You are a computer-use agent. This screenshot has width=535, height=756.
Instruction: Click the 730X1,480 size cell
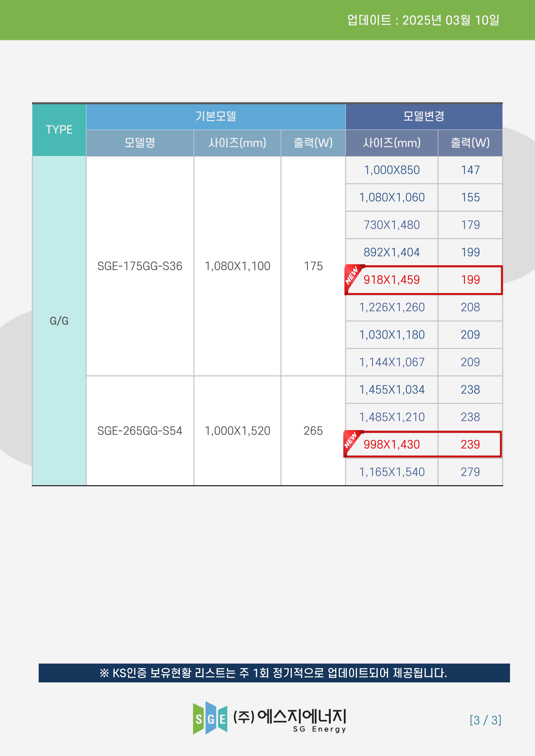tap(392, 225)
